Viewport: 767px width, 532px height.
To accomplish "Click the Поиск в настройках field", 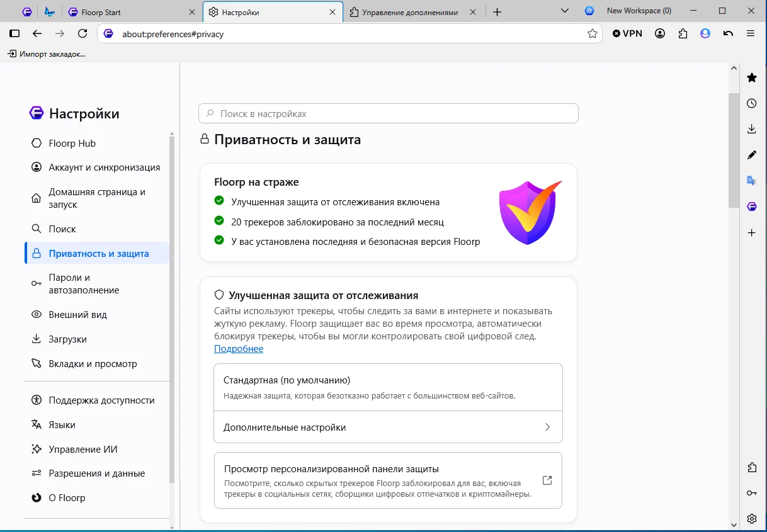I will (389, 114).
